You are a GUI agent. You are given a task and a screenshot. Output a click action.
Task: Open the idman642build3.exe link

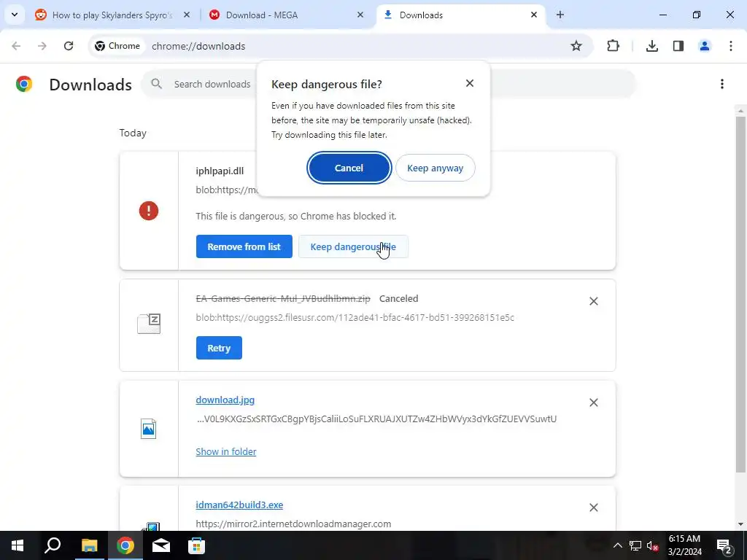(239, 505)
